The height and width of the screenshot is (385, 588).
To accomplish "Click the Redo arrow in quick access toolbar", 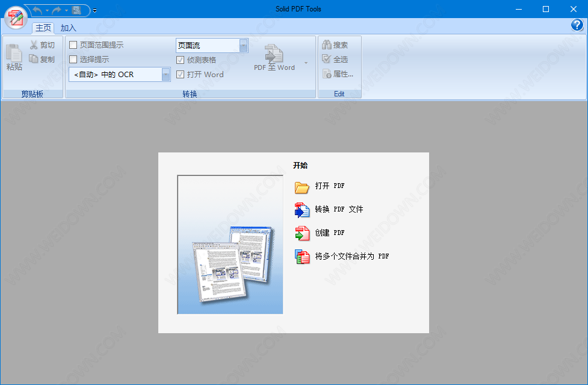I will [x=57, y=10].
